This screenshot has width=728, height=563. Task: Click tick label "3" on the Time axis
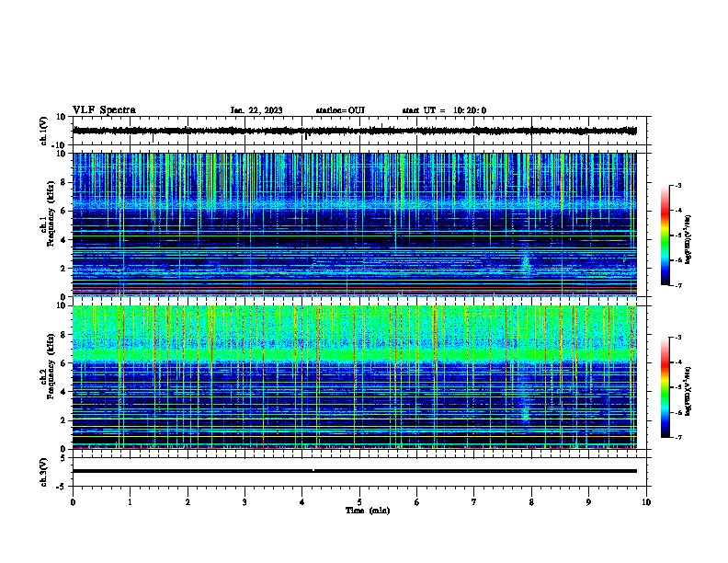245,502
